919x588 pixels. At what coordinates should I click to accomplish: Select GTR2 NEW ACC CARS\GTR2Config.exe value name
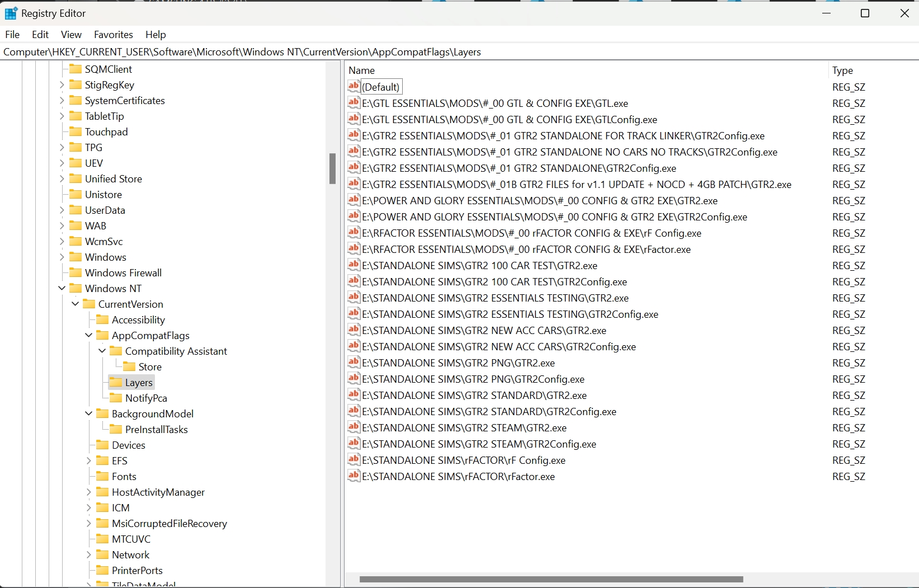[499, 346]
